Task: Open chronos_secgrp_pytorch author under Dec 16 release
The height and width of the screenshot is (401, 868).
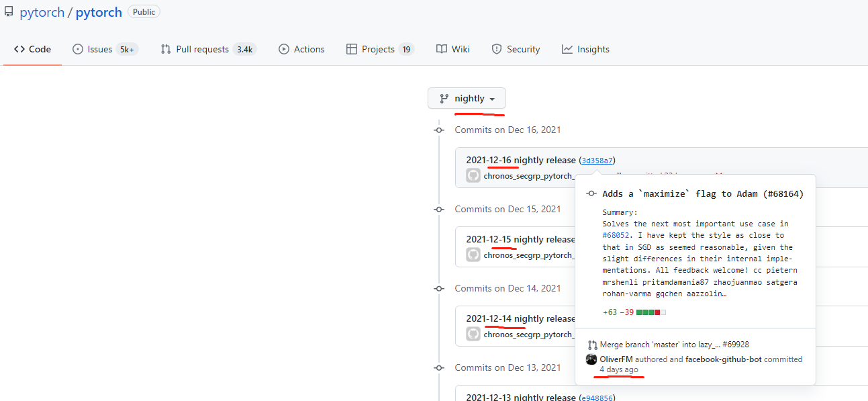Action: click(528, 176)
